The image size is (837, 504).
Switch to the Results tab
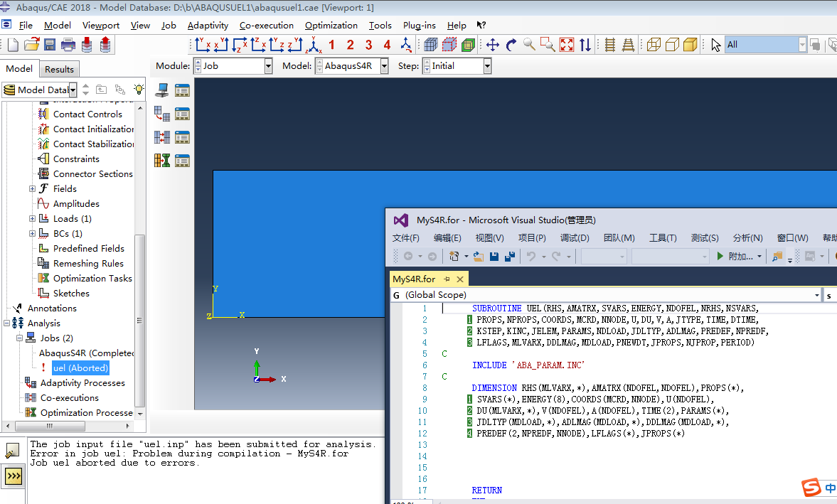coord(59,69)
